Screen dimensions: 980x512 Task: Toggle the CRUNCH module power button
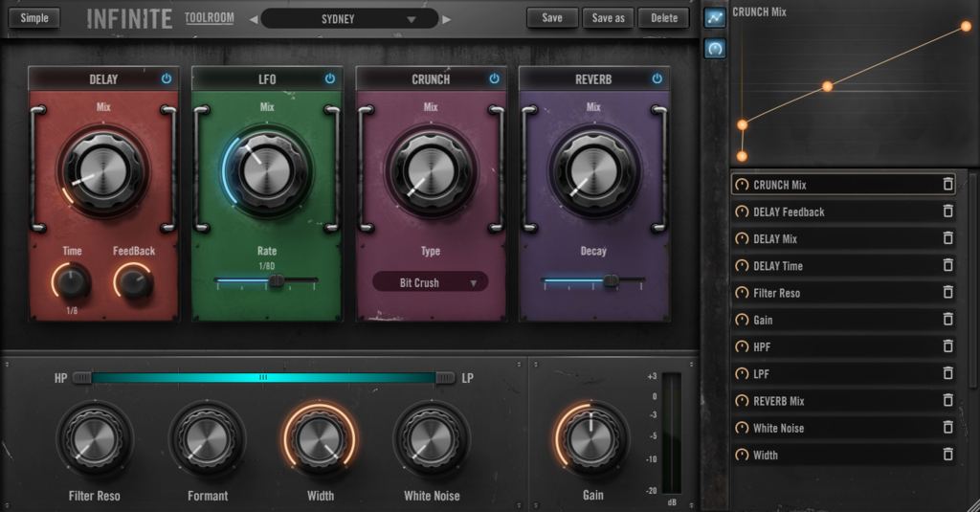[495, 78]
